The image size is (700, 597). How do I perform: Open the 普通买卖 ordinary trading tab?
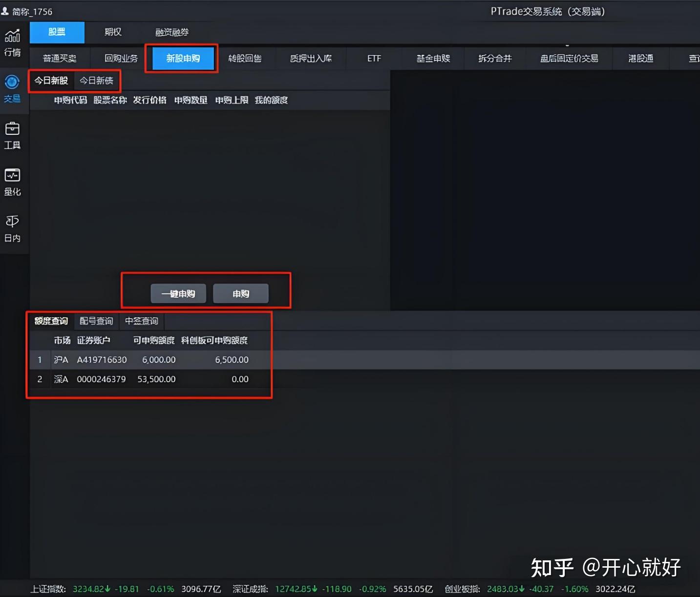[x=59, y=58]
